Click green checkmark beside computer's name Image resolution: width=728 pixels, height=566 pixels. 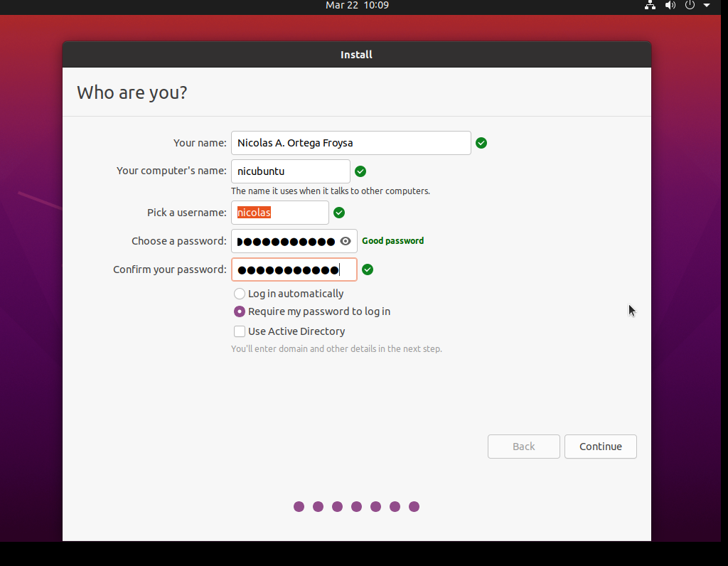tap(360, 171)
